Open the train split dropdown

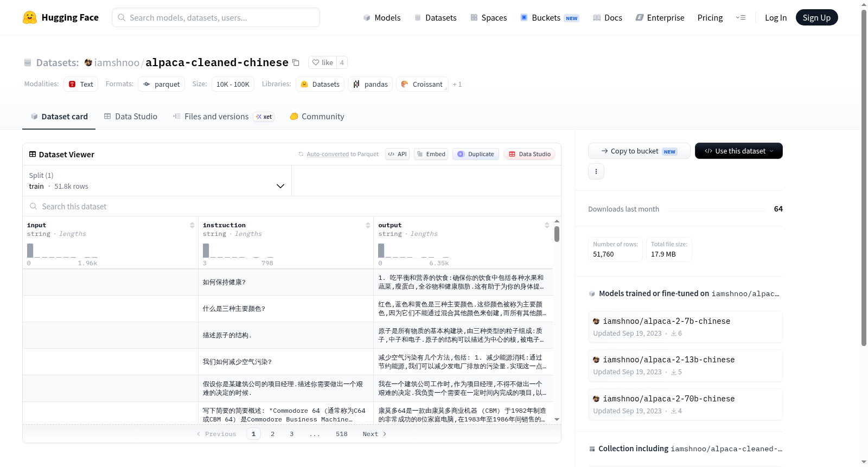(x=157, y=181)
